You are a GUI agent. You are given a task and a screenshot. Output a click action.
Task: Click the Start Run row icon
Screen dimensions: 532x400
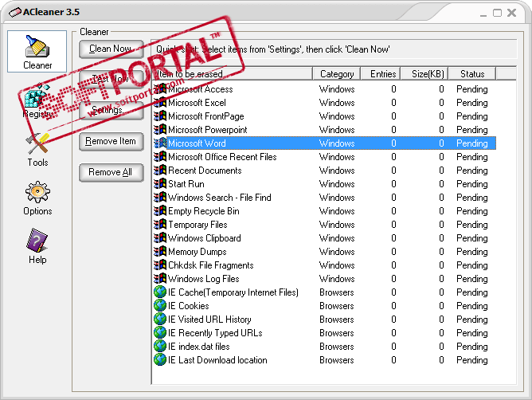pos(160,184)
